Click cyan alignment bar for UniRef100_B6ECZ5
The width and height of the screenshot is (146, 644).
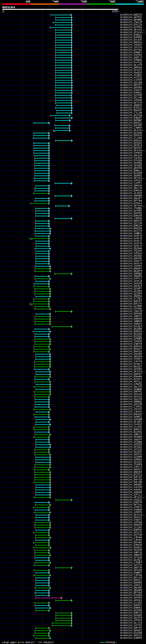click(x=62, y=15)
